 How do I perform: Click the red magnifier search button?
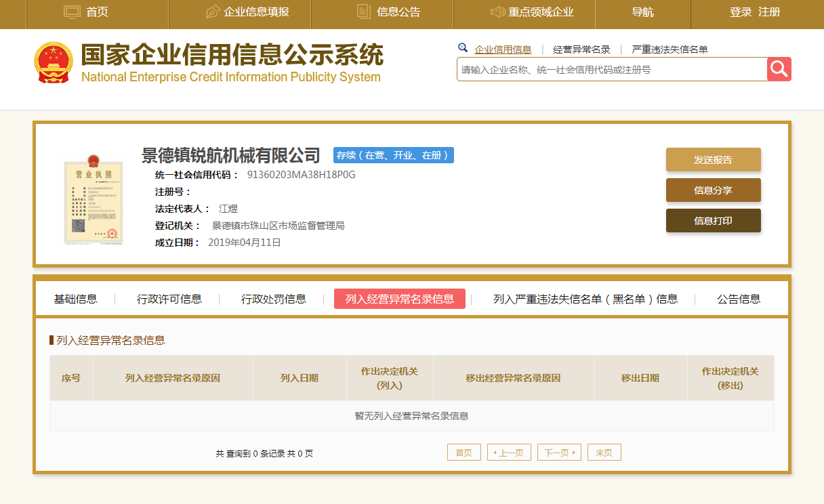click(x=779, y=69)
